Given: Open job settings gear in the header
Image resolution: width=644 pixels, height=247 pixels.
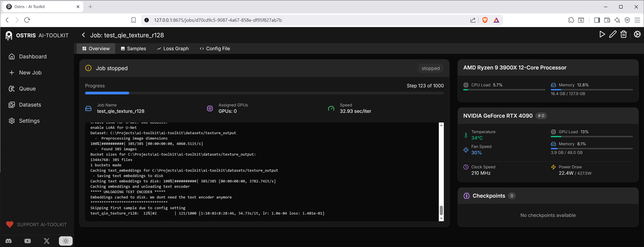Looking at the screenshot, I should click(x=637, y=34).
